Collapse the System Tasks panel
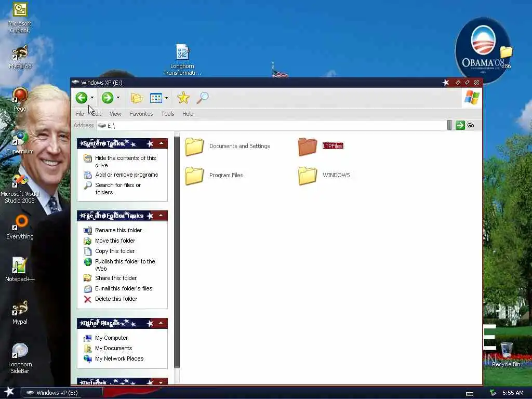 [x=161, y=143]
